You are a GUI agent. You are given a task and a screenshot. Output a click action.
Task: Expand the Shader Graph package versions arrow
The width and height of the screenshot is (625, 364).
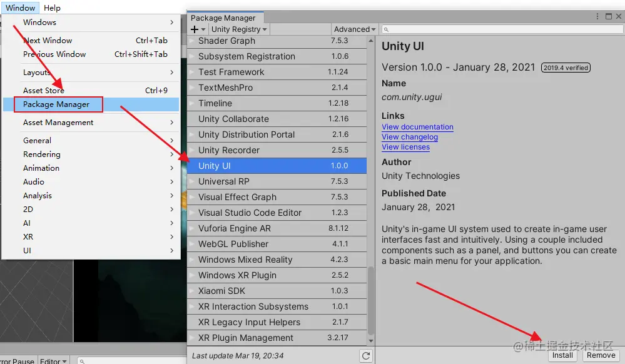click(192, 41)
